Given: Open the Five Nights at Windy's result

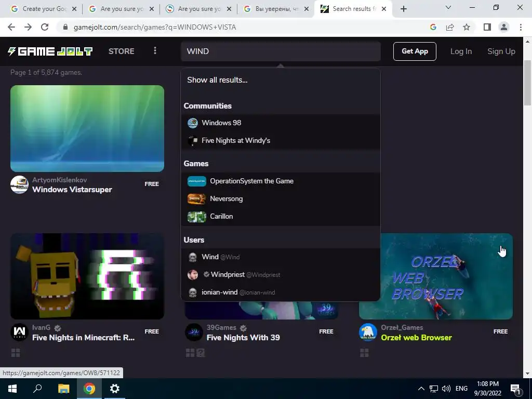Looking at the screenshot, I should (280, 140).
